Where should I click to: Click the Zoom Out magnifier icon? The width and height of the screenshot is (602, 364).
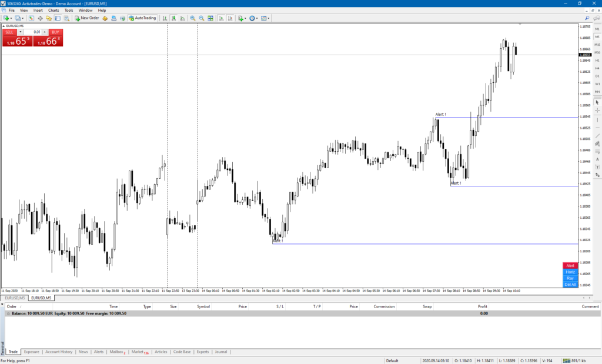[200, 18]
